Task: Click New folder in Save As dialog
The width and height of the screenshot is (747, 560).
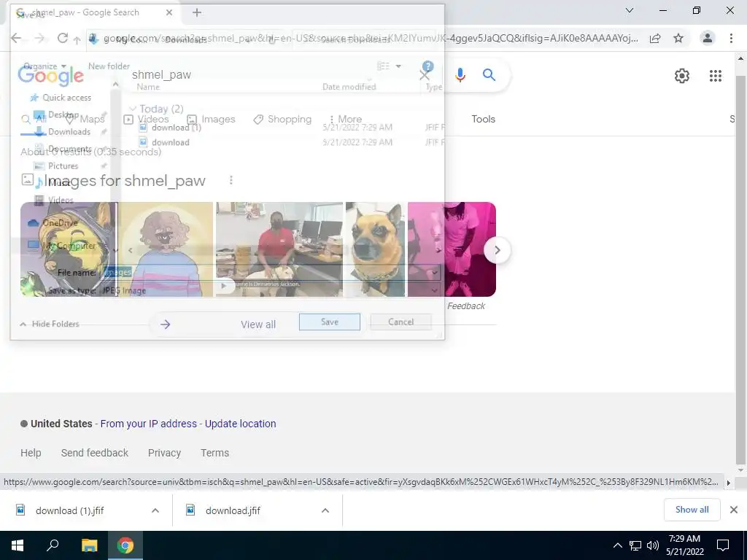Action: pyautogui.click(x=109, y=66)
